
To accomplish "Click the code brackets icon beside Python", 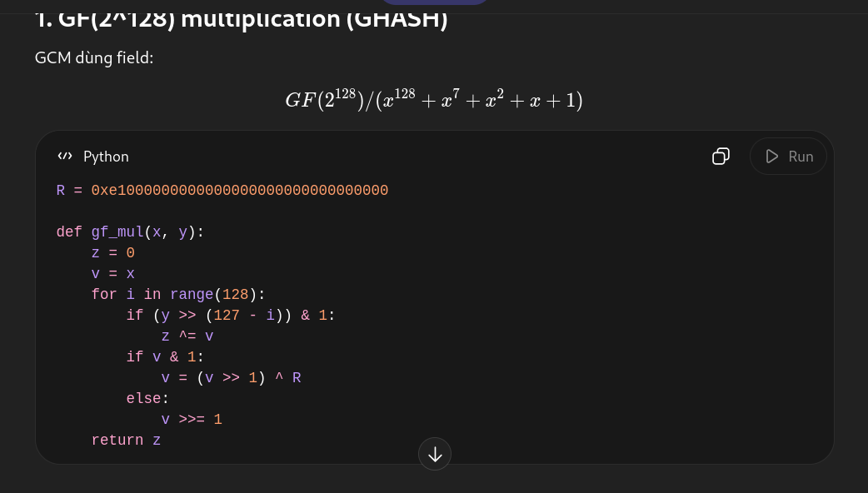I will (65, 157).
